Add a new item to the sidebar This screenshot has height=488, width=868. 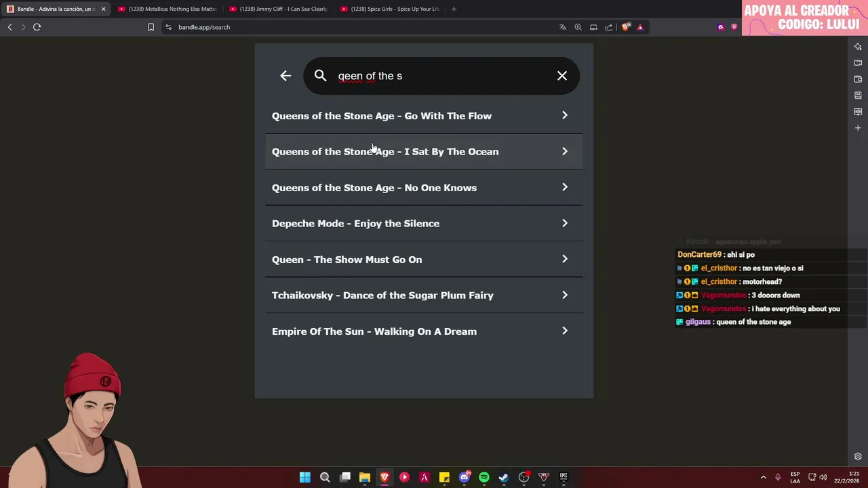coord(858,128)
